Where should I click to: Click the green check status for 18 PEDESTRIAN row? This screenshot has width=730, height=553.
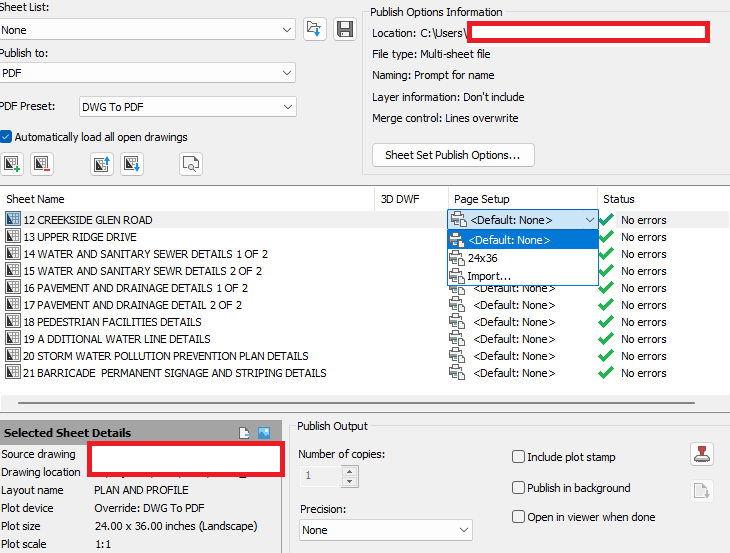tap(606, 322)
